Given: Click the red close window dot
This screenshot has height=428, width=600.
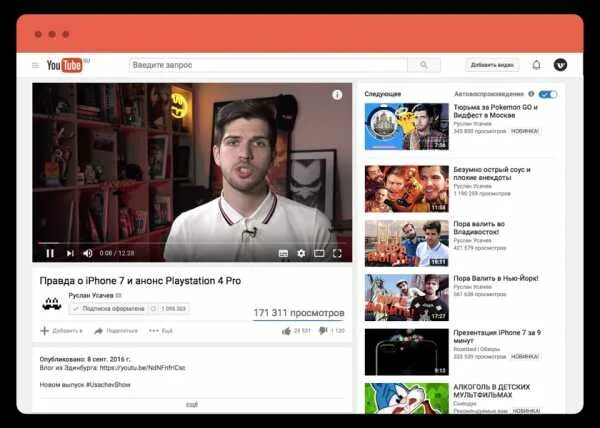Looking at the screenshot, I should 38,34.
